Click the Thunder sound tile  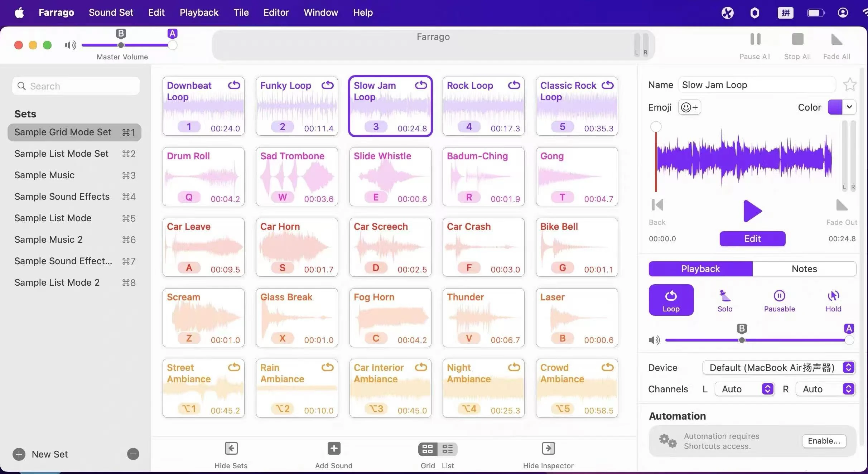point(483,318)
